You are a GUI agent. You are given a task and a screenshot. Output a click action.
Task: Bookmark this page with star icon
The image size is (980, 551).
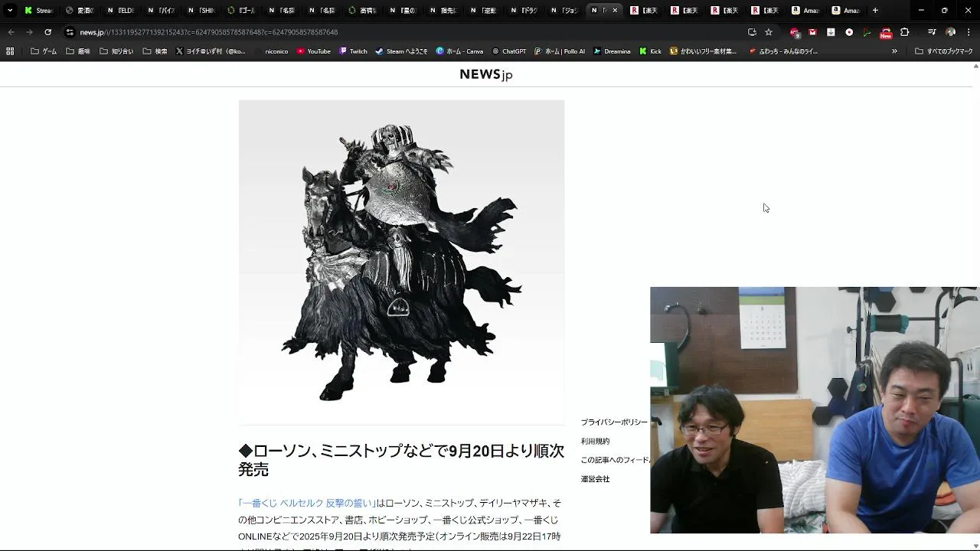click(x=769, y=32)
